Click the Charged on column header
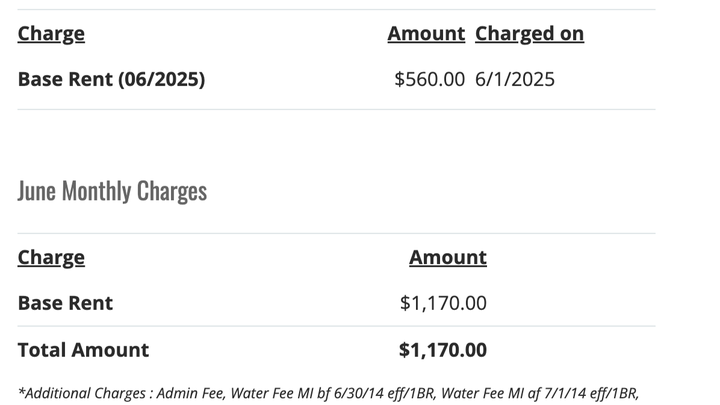The image size is (720, 405). point(529,34)
